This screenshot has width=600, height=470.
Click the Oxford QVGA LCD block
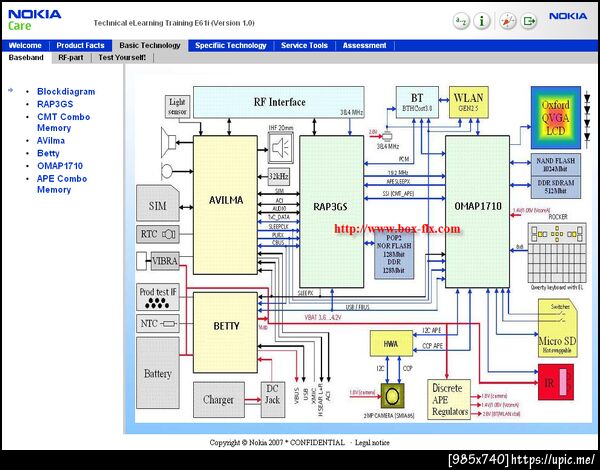point(556,118)
